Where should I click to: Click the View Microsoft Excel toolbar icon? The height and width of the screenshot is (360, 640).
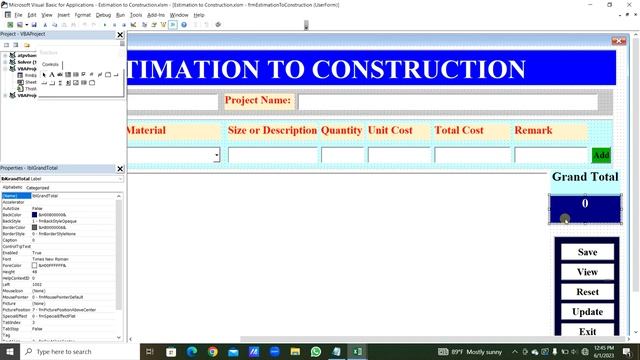pos(11,24)
